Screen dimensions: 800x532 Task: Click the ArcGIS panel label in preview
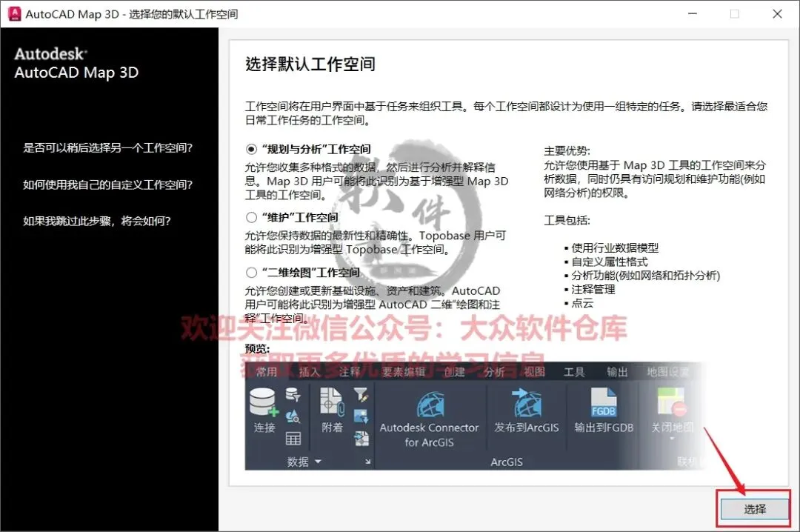tap(506, 462)
